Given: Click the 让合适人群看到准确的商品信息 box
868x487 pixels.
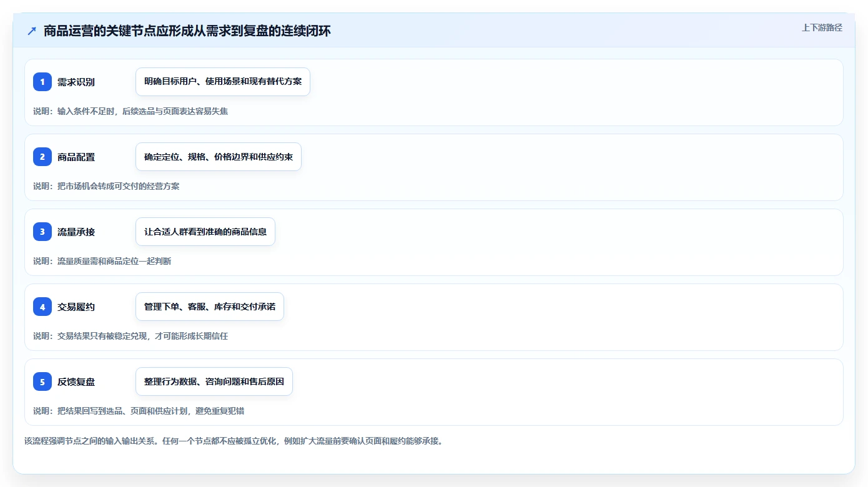Looking at the screenshot, I should click(x=205, y=232).
